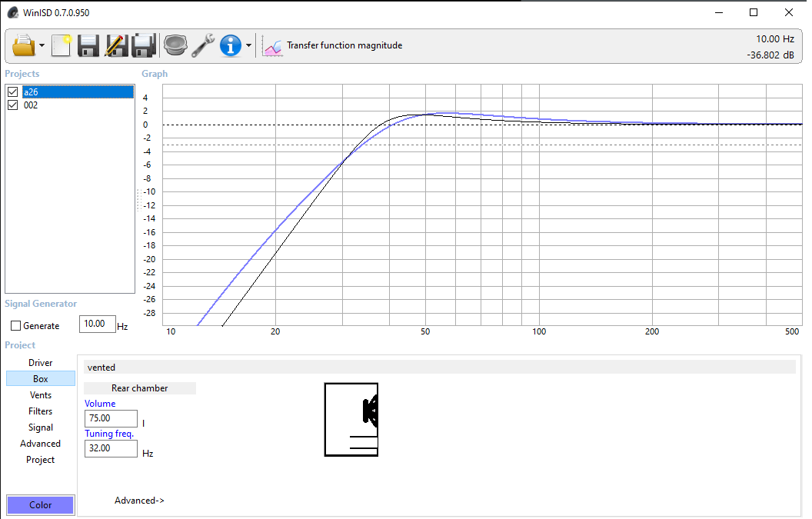Switch to the Box tab
Screen dimensions: 812x519
coord(41,378)
